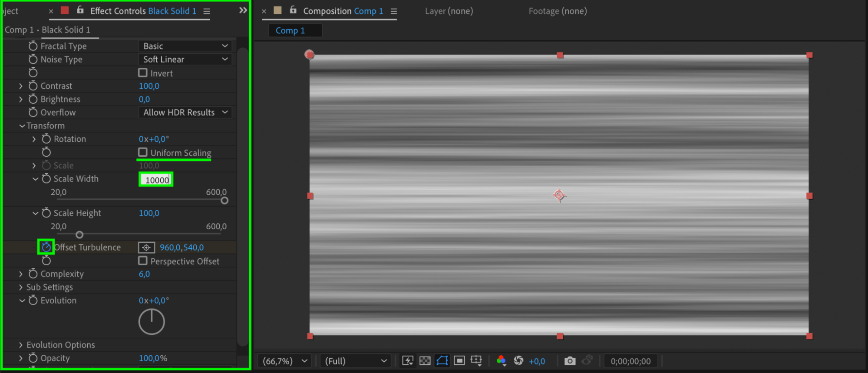868x373 pixels.
Task: Show channel and color management settings
Action: [501, 360]
